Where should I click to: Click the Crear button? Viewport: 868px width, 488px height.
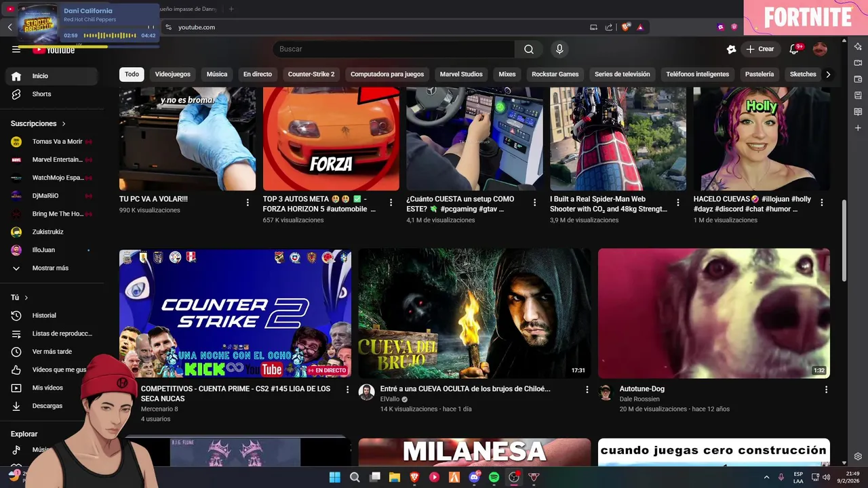tap(759, 49)
